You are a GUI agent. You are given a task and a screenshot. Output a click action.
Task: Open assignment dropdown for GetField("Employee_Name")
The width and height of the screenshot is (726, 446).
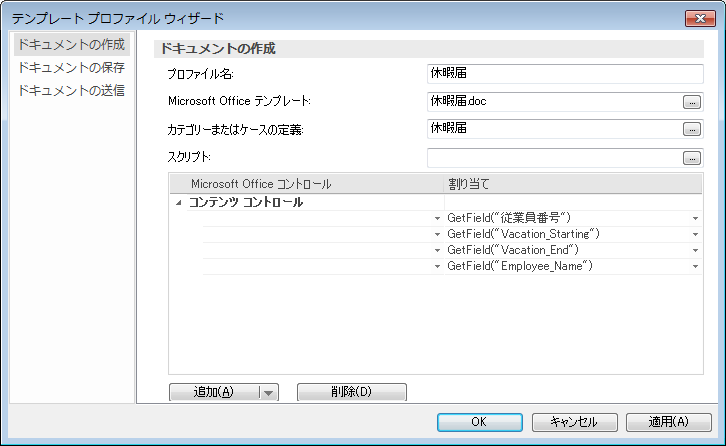tap(695, 266)
